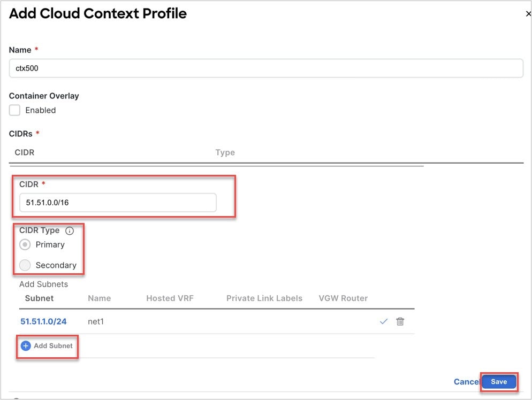Click the CIDR field with 51.51.0.0/16
The image size is (532, 400).
(118, 202)
